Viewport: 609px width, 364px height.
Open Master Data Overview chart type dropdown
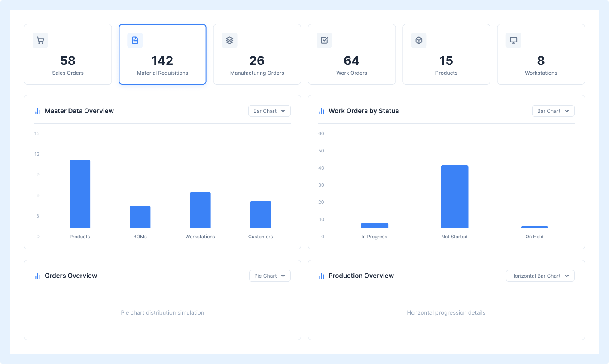pos(269,111)
